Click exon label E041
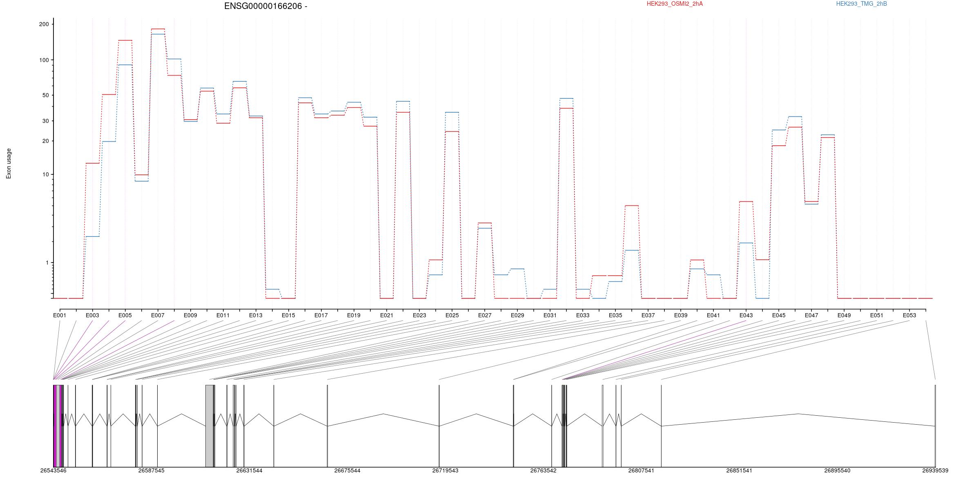The image size is (980, 490). 713,315
